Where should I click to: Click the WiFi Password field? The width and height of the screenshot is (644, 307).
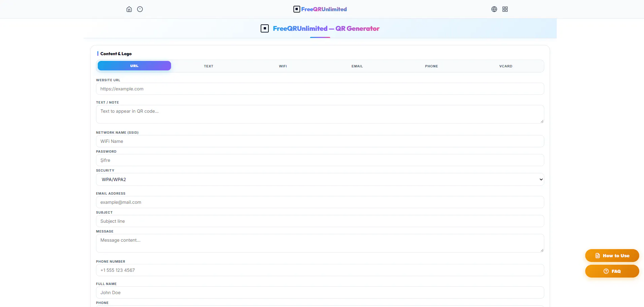[320, 160]
